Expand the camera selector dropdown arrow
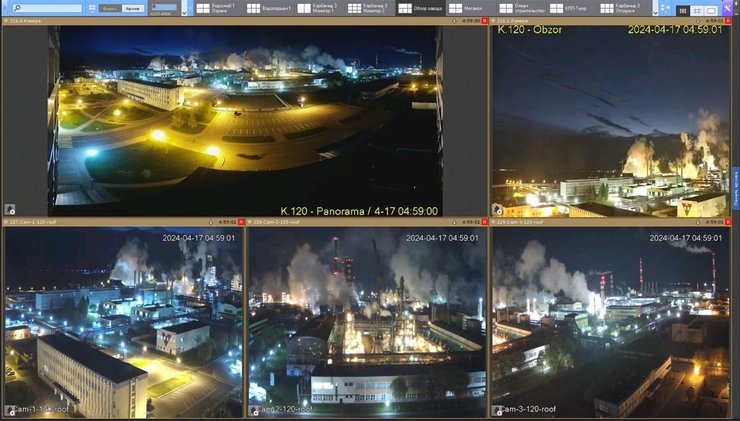The height and width of the screenshot is (421, 740). click(x=182, y=13)
